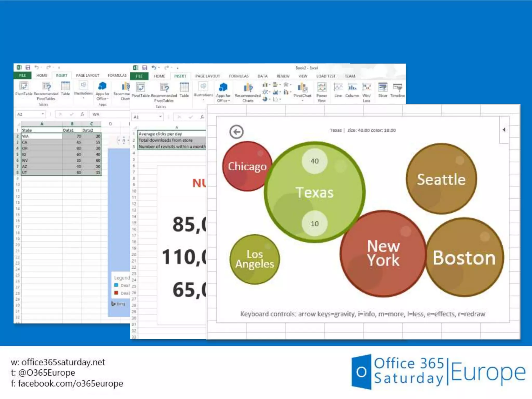Collapse the bubble app side panel arrow
The image size is (532, 399).
504,130
